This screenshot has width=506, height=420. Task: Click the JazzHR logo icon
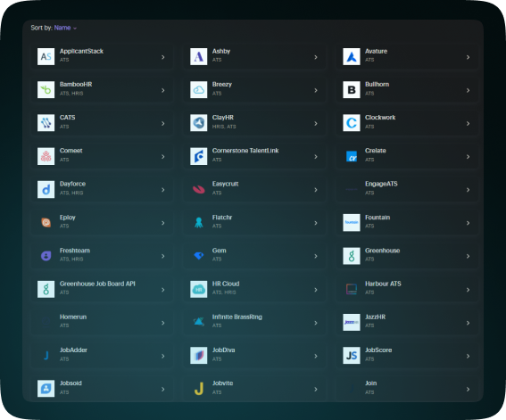(352, 322)
